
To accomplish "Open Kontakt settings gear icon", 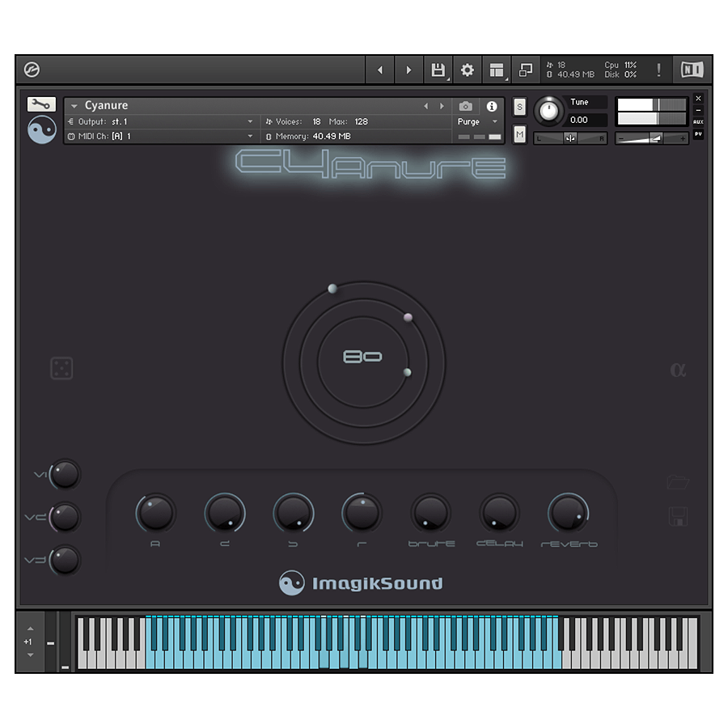I will (x=467, y=70).
